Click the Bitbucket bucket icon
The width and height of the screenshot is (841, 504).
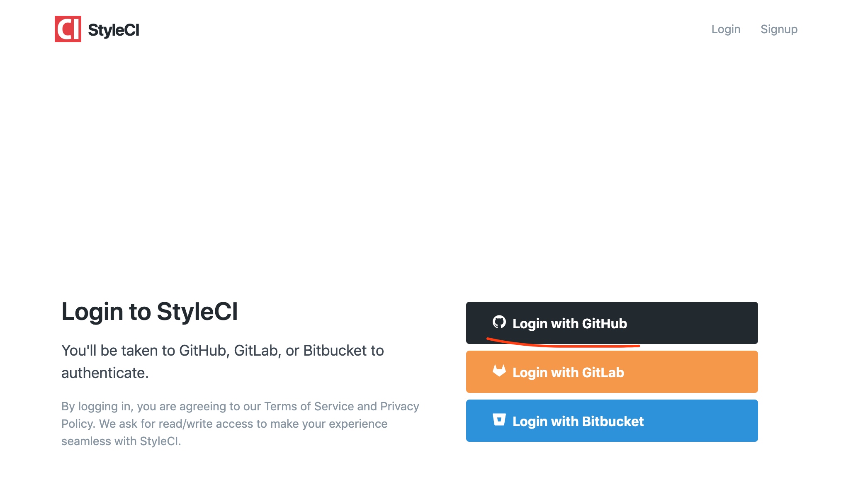[x=499, y=419]
